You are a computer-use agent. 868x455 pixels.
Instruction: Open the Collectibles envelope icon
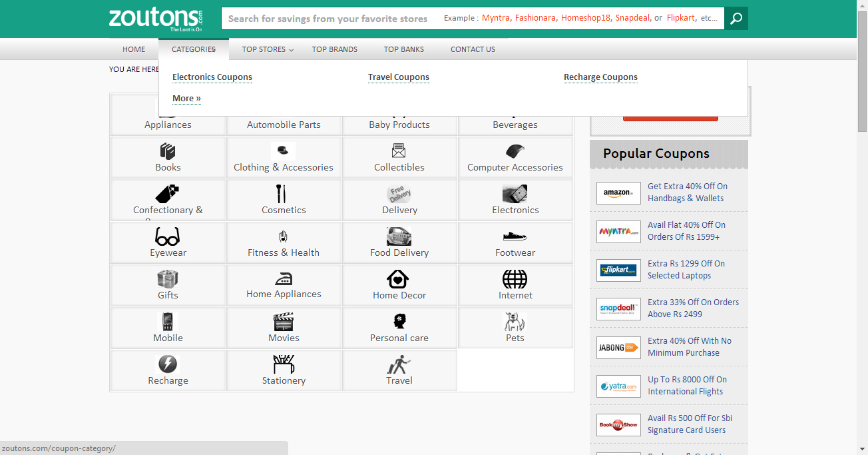click(x=399, y=151)
